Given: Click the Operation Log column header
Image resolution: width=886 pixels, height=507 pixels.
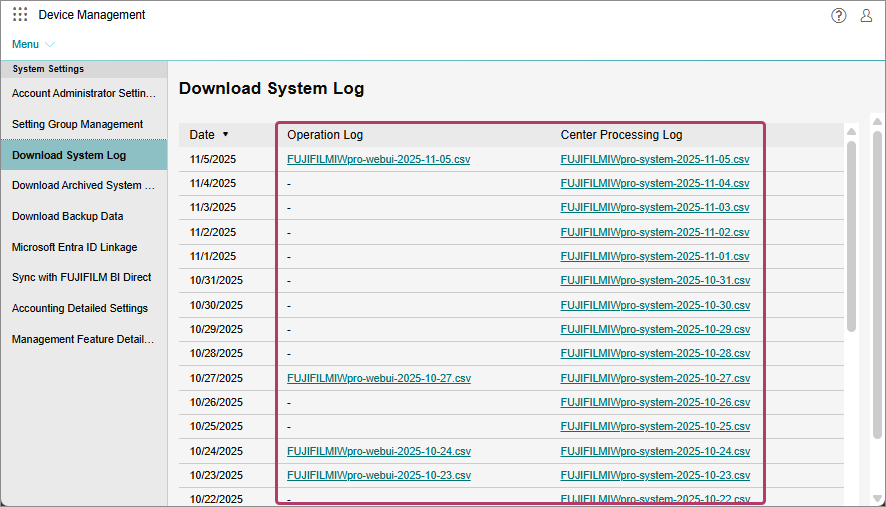Looking at the screenshot, I should [x=325, y=135].
